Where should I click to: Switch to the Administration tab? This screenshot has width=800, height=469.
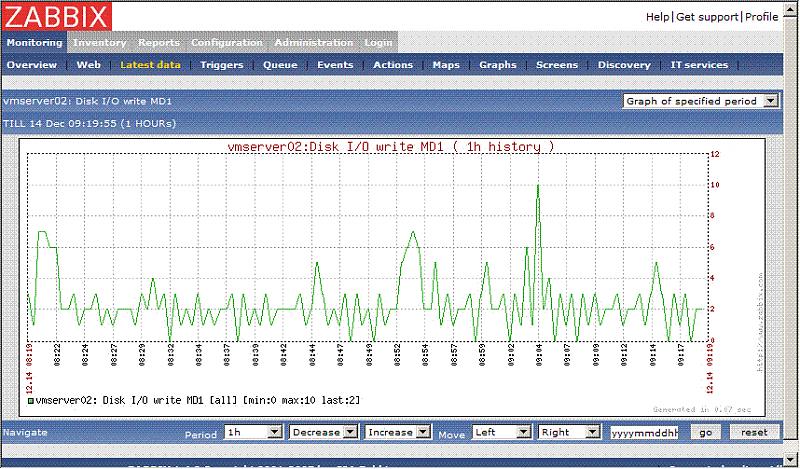click(313, 43)
